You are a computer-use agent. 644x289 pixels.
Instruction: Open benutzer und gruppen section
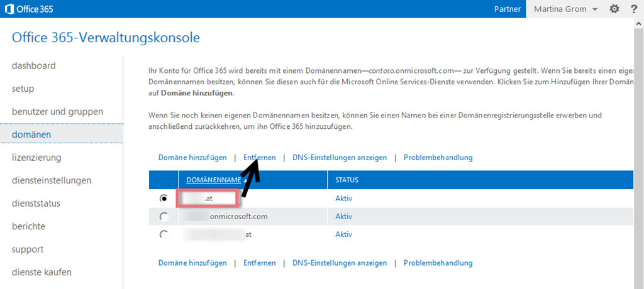(x=57, y=112)
